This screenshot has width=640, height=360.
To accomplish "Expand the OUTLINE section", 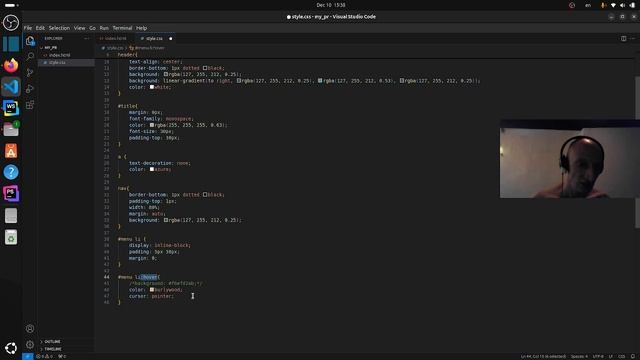I will click(x=52, y=342).
